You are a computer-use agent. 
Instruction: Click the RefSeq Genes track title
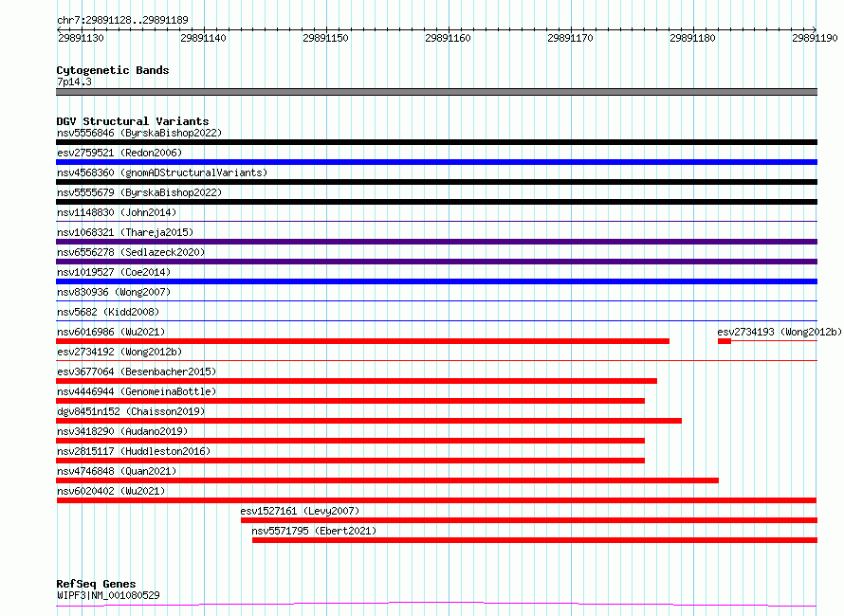pyautogui.click(x=96, y=584)
